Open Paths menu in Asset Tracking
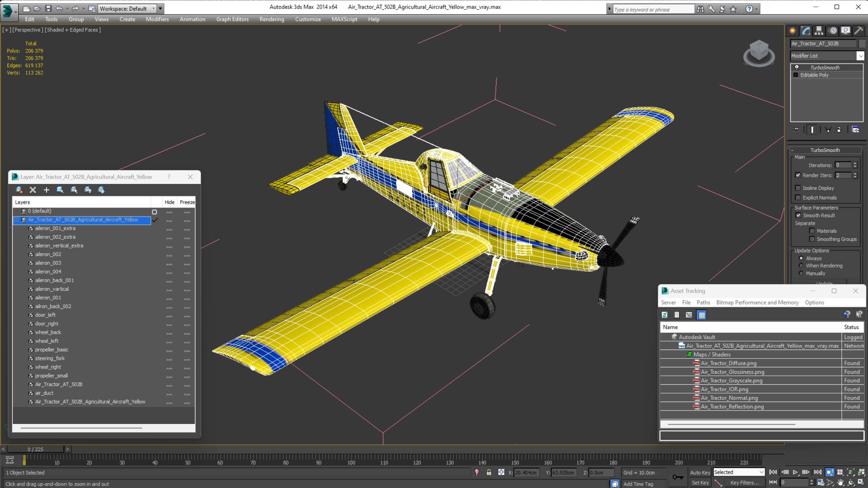The width and height of the screenshot is (868, 488). [x=703, y=303]
